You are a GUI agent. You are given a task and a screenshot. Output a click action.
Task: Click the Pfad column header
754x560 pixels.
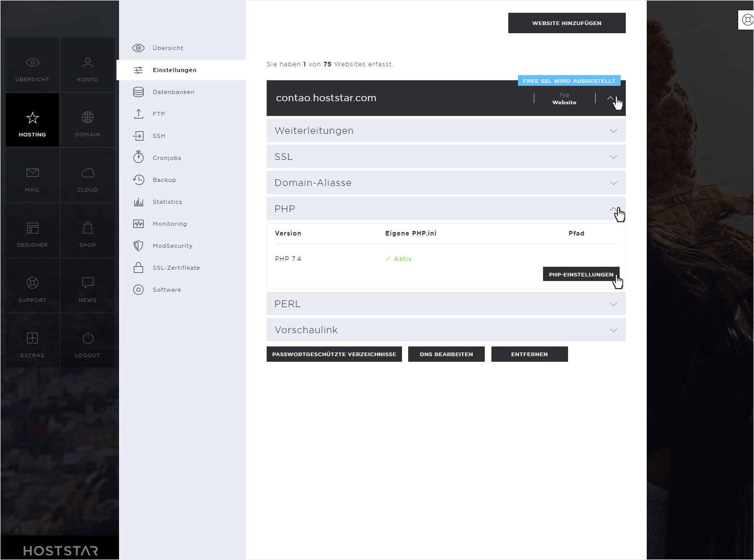click(576, 233)
